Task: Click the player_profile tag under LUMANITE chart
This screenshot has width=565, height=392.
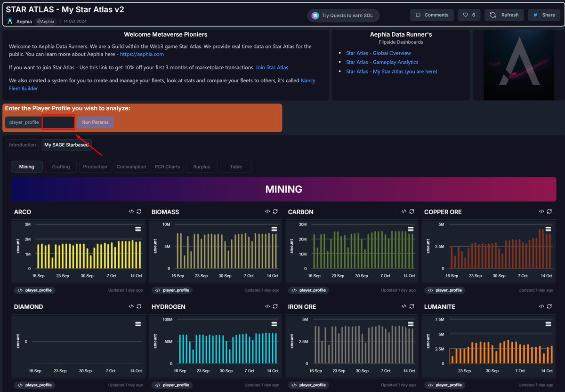Action: point(445,385)
